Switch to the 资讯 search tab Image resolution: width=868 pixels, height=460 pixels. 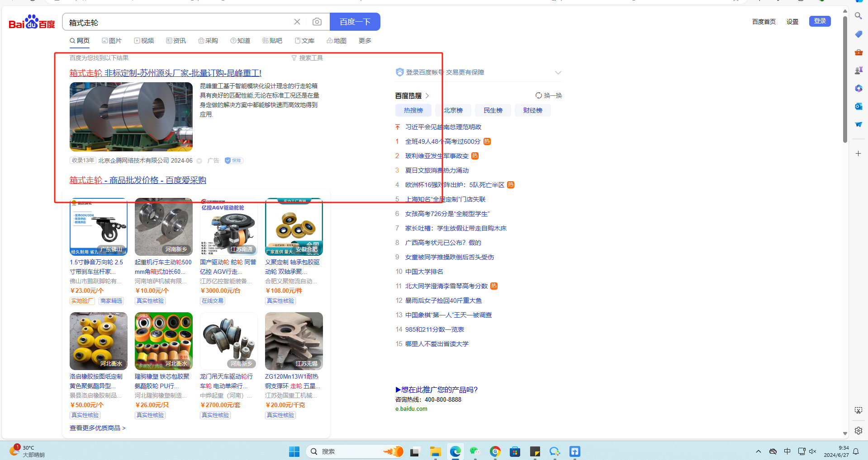176,41
